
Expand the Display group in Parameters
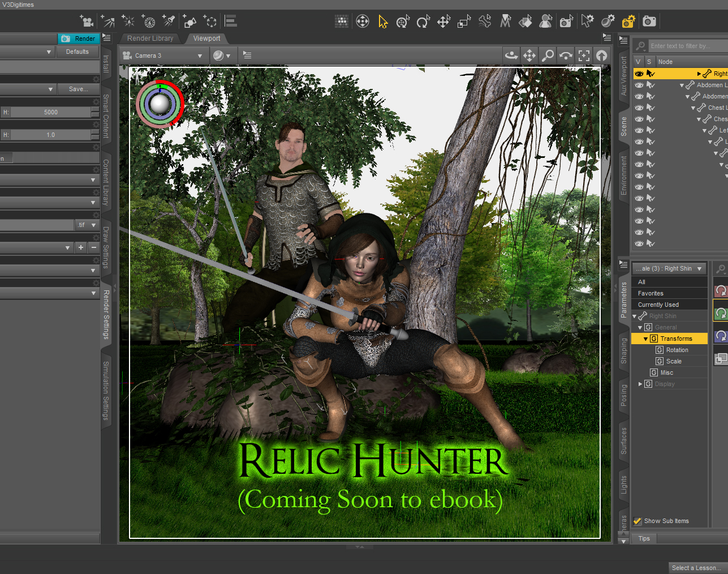coord(640,384)
